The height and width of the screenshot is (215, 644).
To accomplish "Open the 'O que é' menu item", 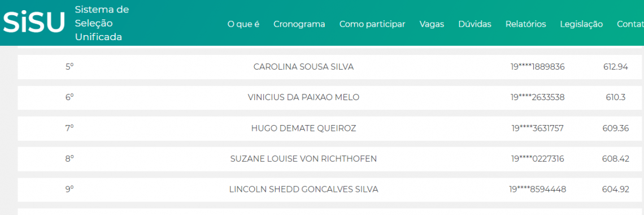I will [243, 24].
